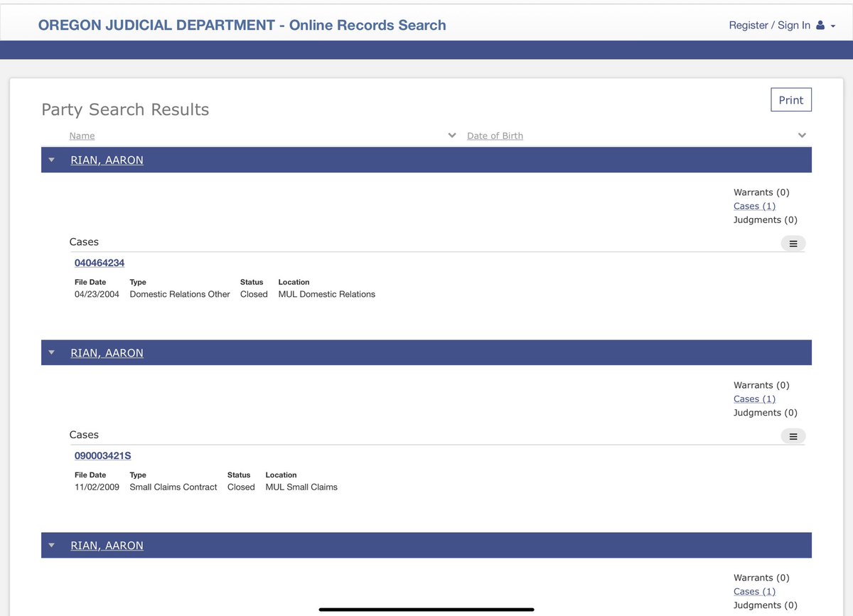Open case number 040464234
Image resolution: width=853 pixels, height=616 pixels.
[x=100, y=263]
